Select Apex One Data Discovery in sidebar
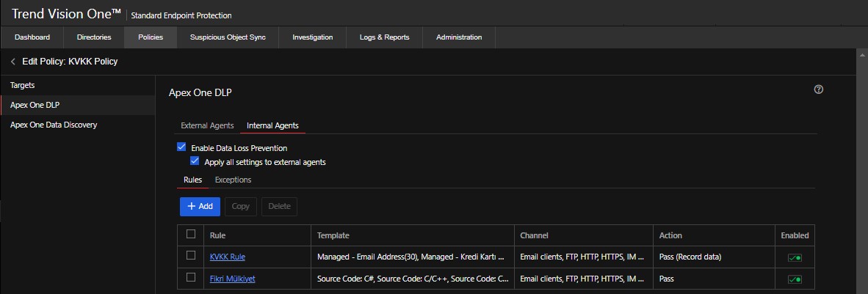 [x=54, y=125]
